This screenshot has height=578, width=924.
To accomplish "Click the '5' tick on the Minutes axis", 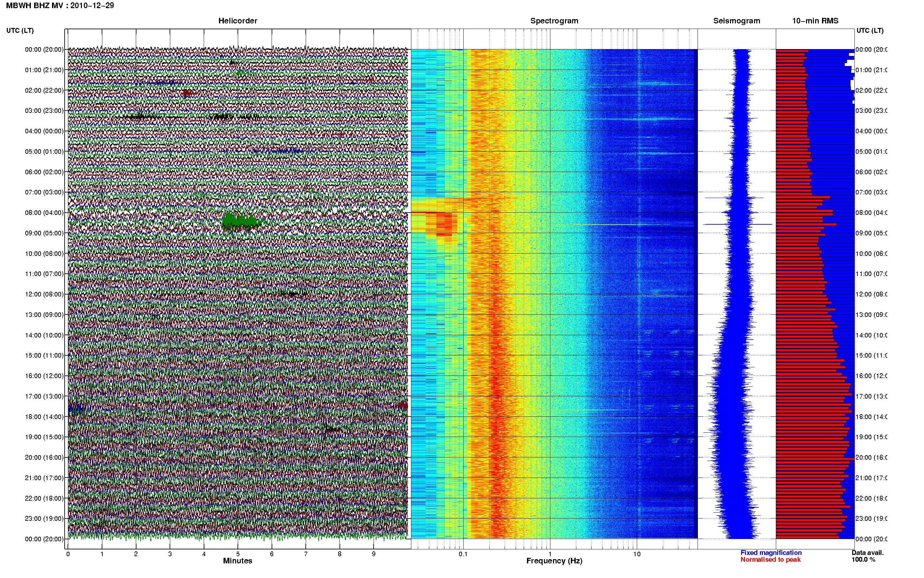I will point(238,554).
